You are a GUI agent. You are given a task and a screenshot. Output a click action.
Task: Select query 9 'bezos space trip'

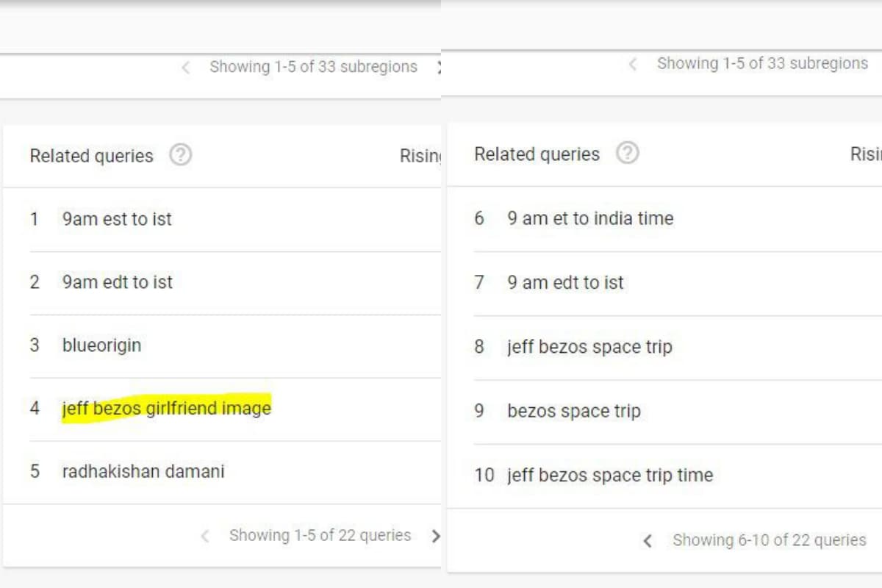coord(573,411)
